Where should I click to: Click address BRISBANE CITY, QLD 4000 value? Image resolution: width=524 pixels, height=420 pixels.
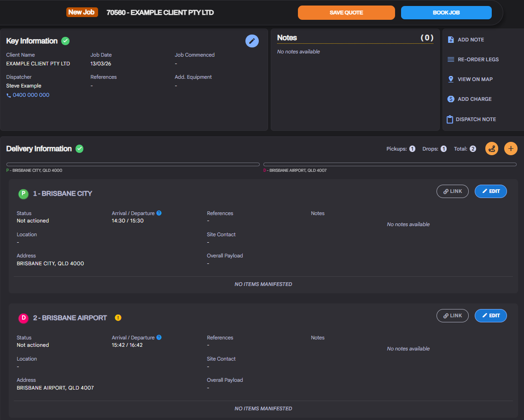click(x=50, y=263)
